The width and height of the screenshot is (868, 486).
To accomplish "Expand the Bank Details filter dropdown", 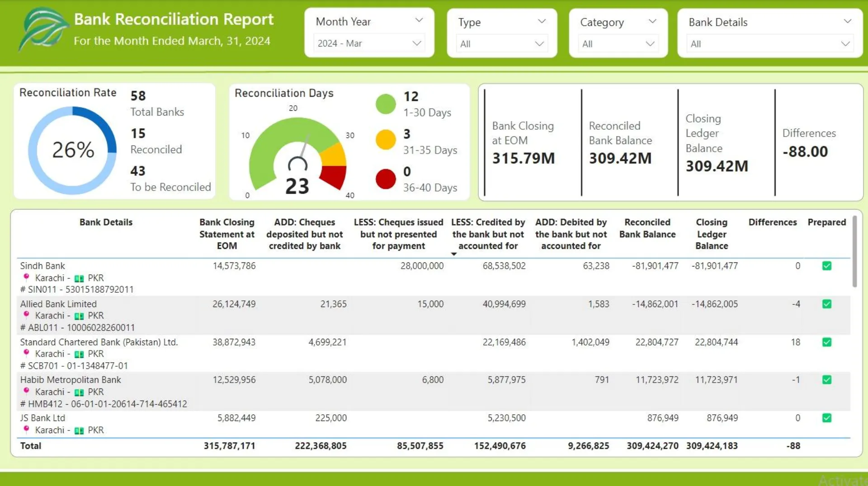I will pos(769,44).
